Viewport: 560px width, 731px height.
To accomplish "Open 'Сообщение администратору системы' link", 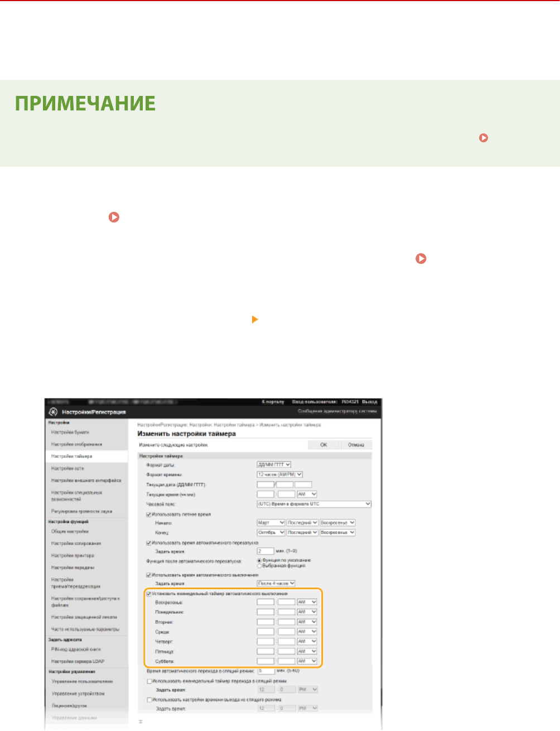I will 337,411.
